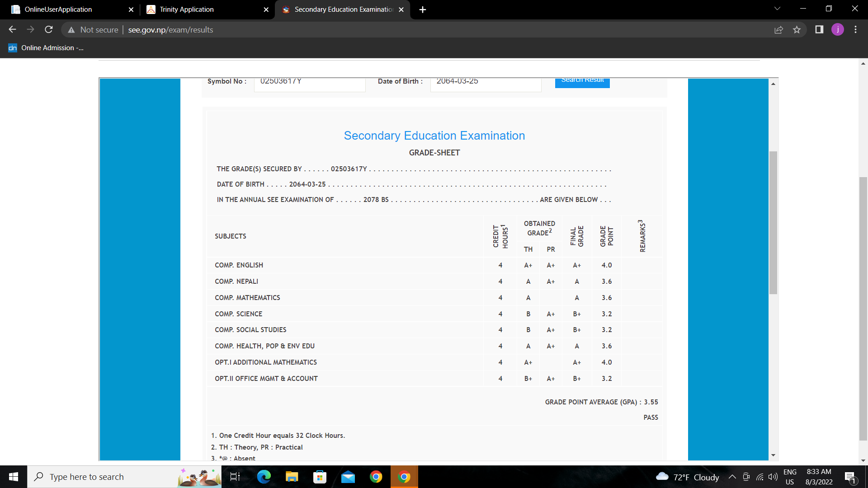Show hidden system tray icons
The height and width of the screenshot is (488, 868).
732,477
